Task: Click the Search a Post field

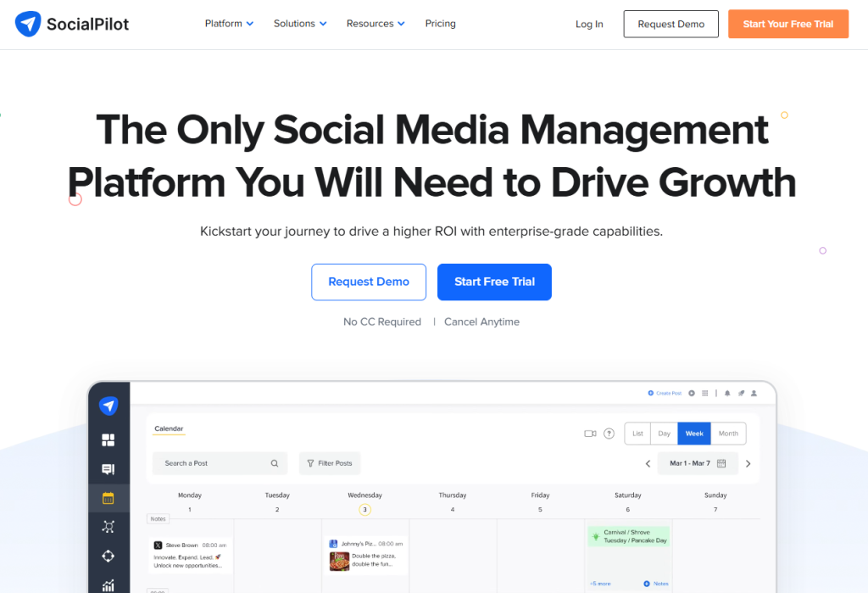Action: [x=220, y=463]
